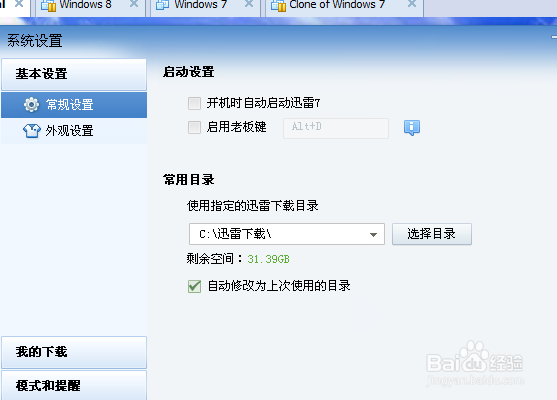Click the 31.39GB remaining space value
557x400 pixels.
(x=269, y=259)
